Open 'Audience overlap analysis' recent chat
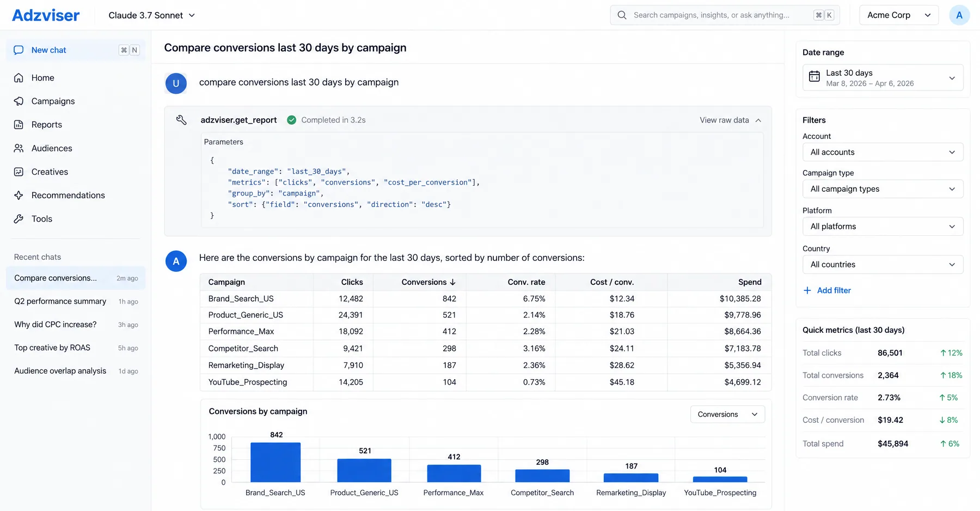The width and height of the screenshot is (980, 511). 76,371
